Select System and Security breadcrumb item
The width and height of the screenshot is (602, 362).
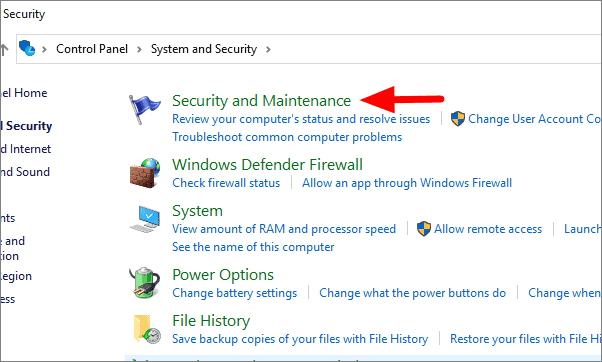point(204,49)
